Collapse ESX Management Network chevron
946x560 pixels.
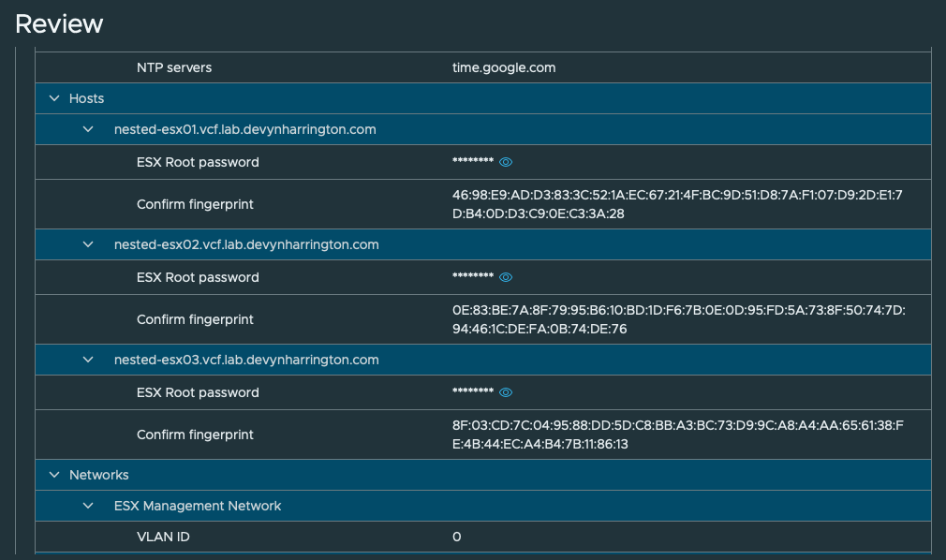[x=88, y=506]
